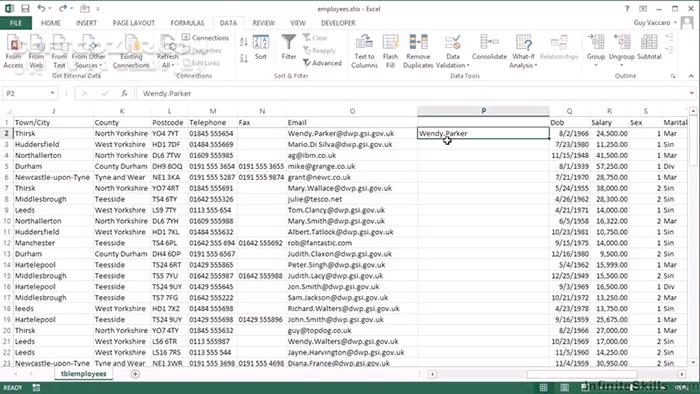
Task: Switch to Page Layout view
Action: point(564,388)
